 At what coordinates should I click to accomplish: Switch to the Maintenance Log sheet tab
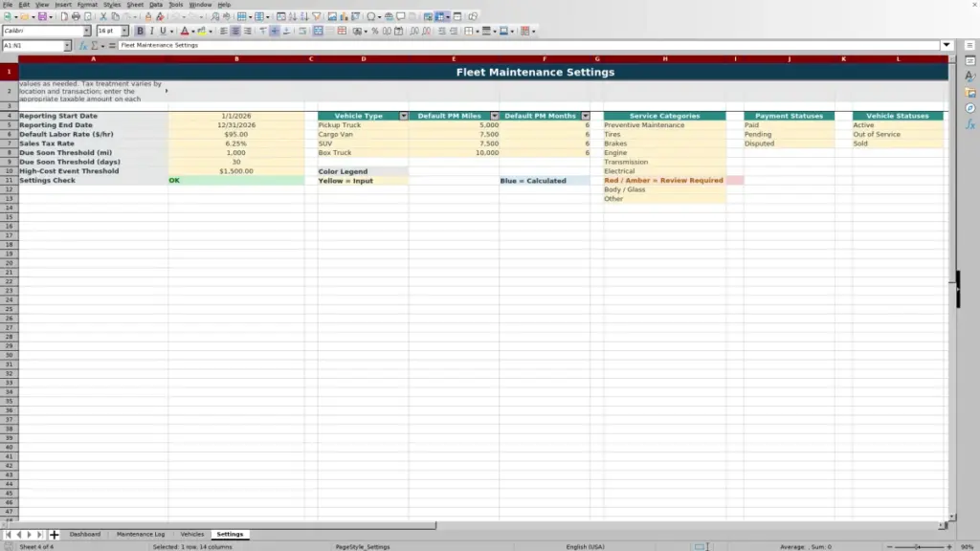pos(141,534)
